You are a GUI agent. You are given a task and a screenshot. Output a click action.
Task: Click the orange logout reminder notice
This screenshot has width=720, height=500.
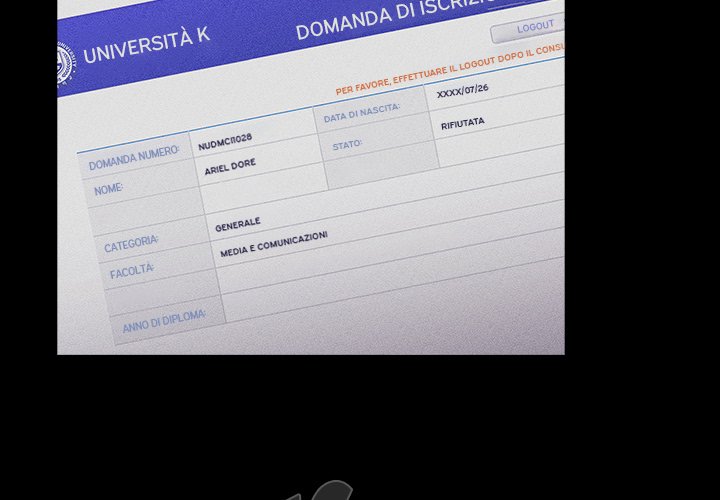[450, 70]
